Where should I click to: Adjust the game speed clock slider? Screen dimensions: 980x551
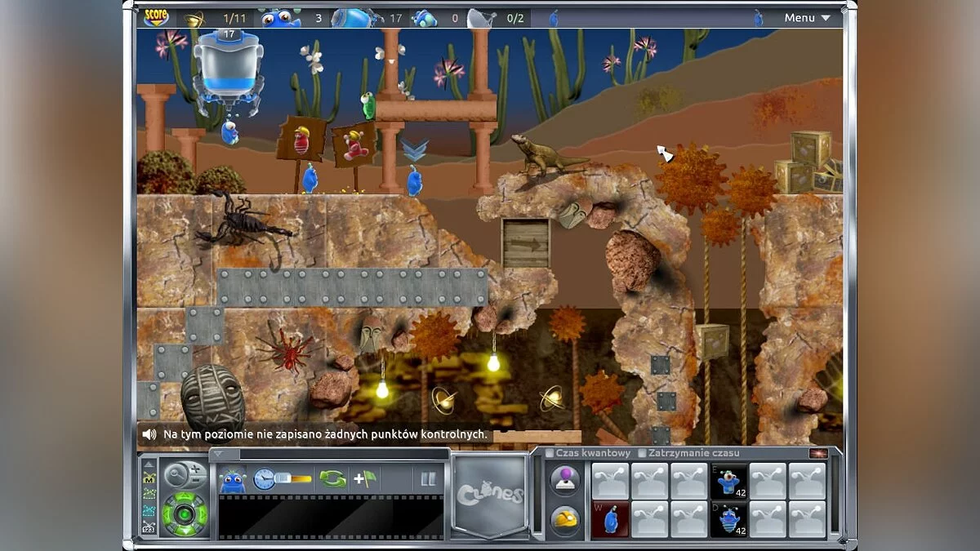[x=283, y=479]
